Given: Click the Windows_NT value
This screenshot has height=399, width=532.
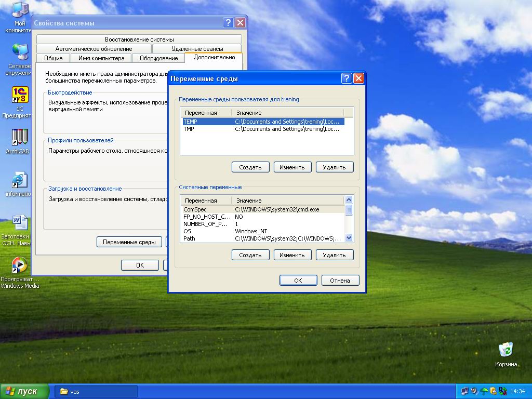Looking at the screenshot, I should (251, 231).
